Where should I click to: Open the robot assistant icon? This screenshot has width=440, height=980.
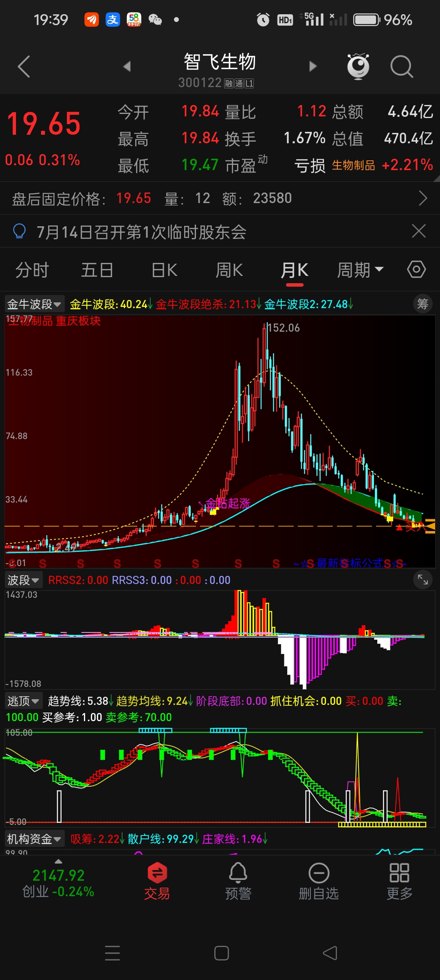[x=358, y=66]
